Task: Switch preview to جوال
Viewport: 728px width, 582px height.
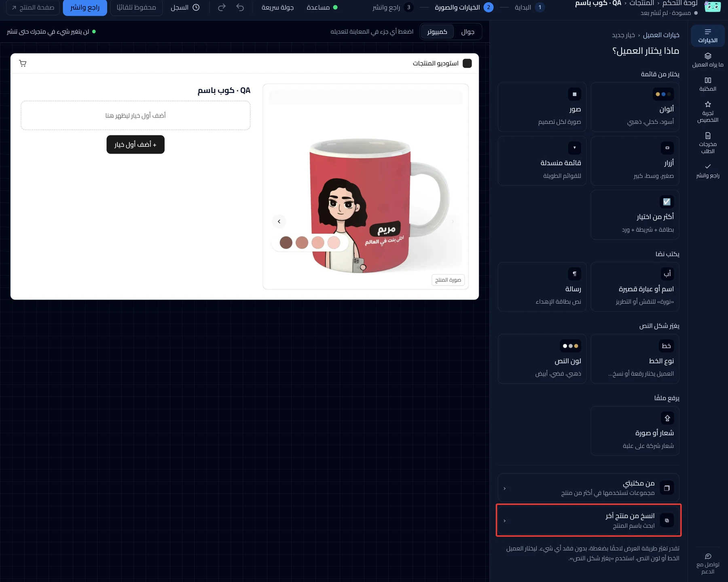Action: pos(468,32)
